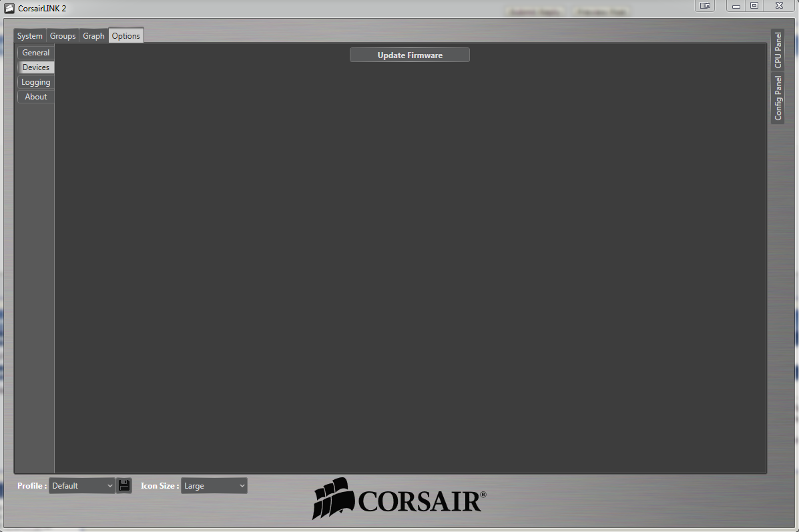
Task: Expand the Config Panel side tab
Action: point(778,98)
